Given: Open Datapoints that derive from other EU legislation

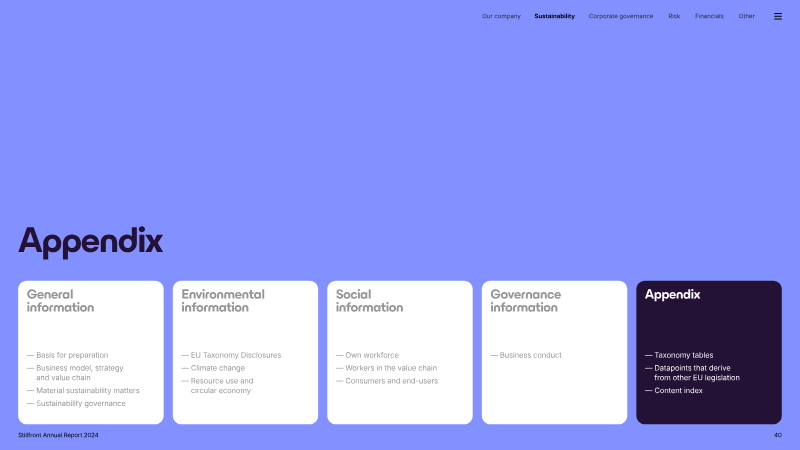Looking at the screenshot, I should pos(697,373).
